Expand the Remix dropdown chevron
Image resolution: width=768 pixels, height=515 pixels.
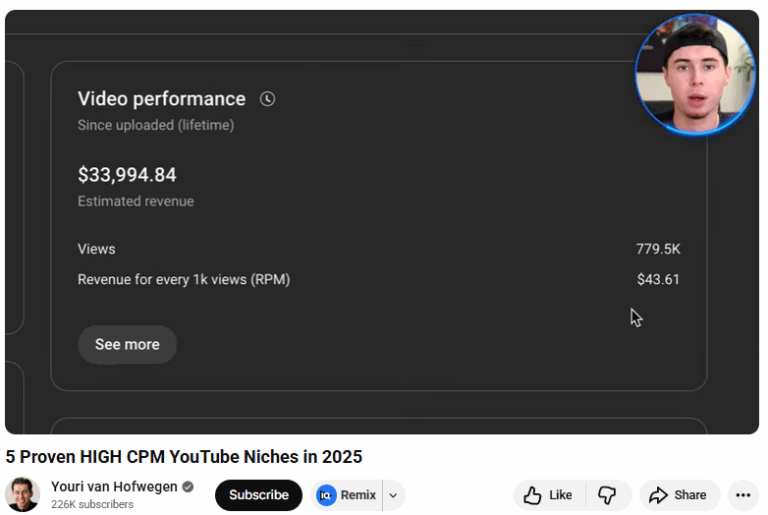pos(393,495)
